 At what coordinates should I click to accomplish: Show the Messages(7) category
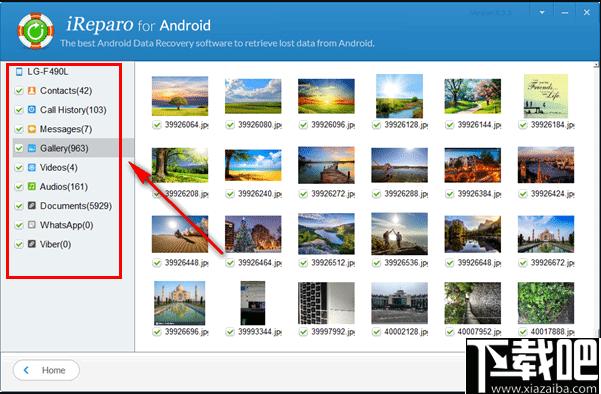coord(66,129)
